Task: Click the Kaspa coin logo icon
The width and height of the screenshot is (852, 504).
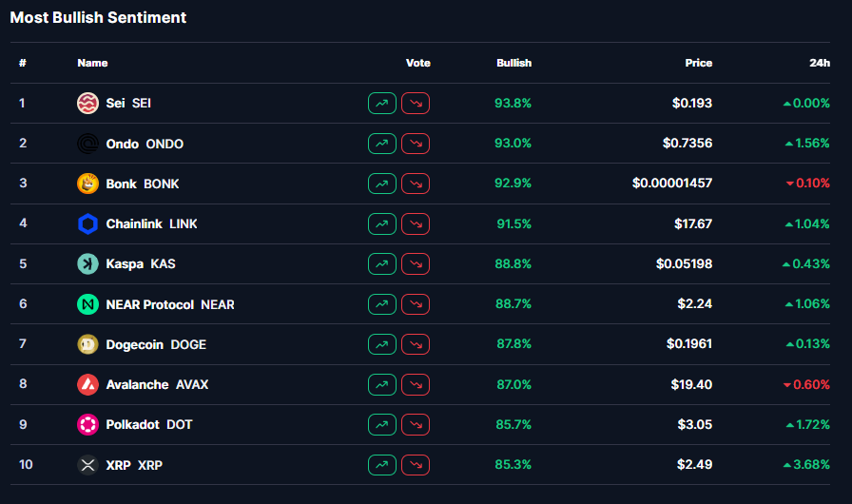Action: click(x=87, y=264)
